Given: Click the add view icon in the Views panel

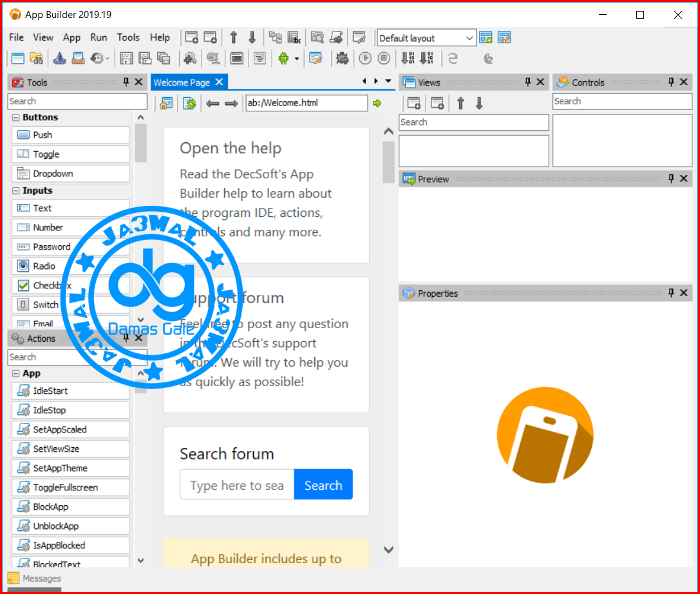Looking at the screenshot, I should click(x=414, y=103).
